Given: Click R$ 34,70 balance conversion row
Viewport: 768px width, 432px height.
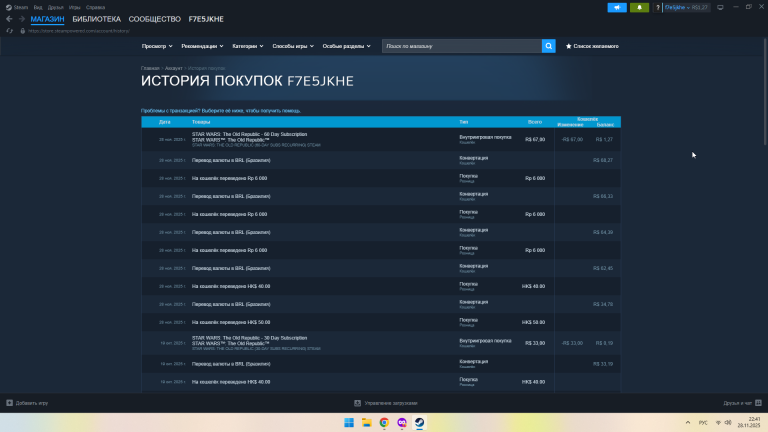Looking at the screenshot, I should pos(381,304).
